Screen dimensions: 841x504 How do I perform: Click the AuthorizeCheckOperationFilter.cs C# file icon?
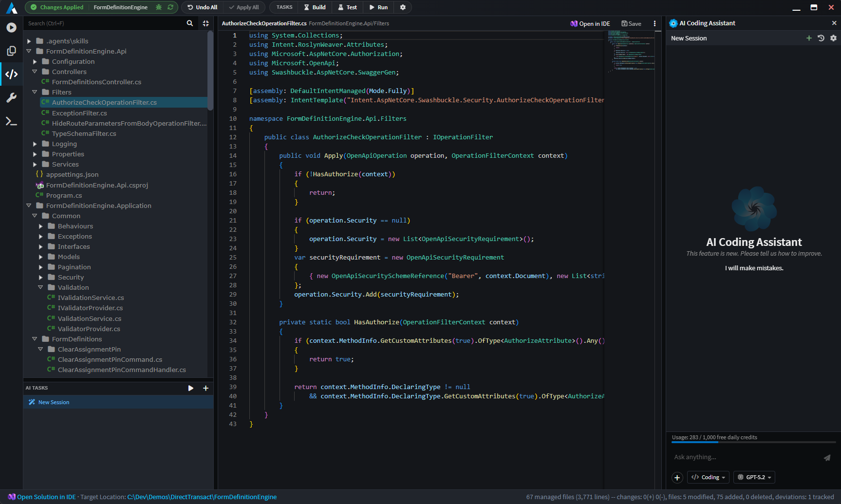pos(45,102)
